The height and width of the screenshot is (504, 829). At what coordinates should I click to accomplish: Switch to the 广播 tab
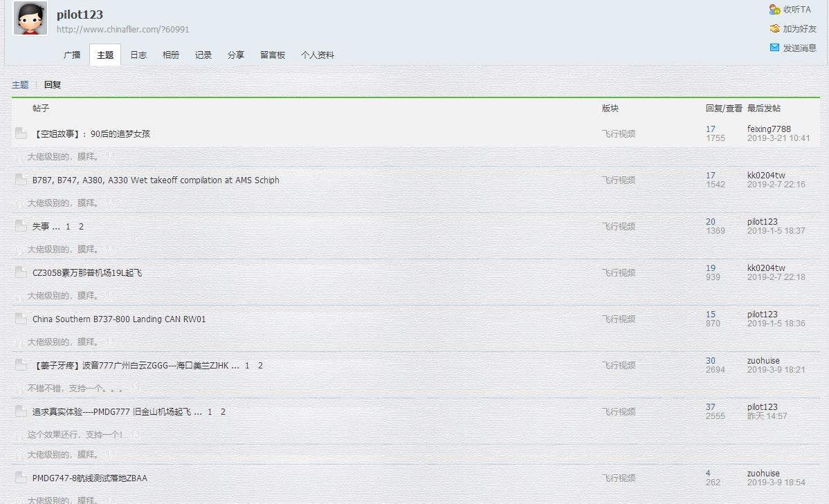point(72,55)
